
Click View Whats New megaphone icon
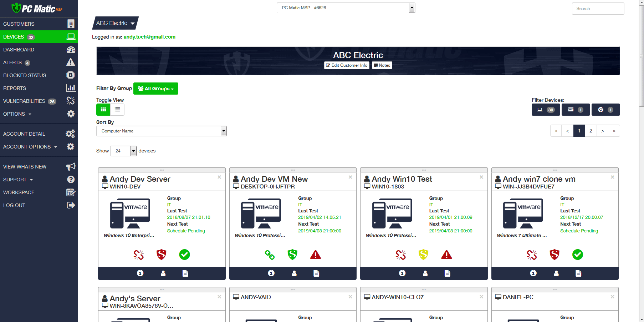coord(71,167)
